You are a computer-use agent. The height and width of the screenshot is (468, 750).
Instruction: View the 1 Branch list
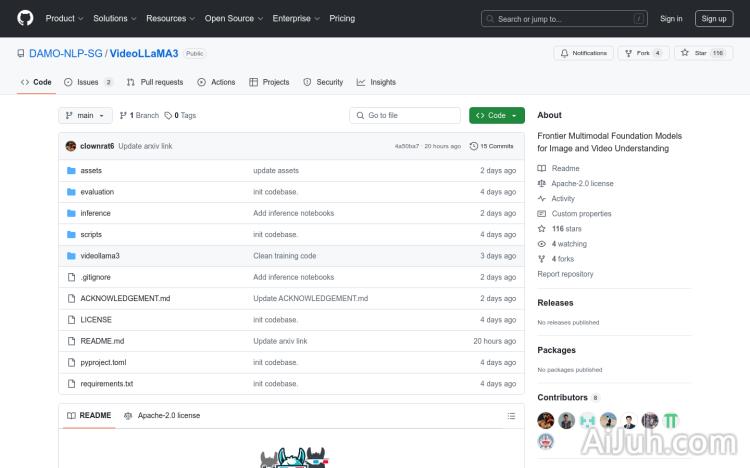144,116
